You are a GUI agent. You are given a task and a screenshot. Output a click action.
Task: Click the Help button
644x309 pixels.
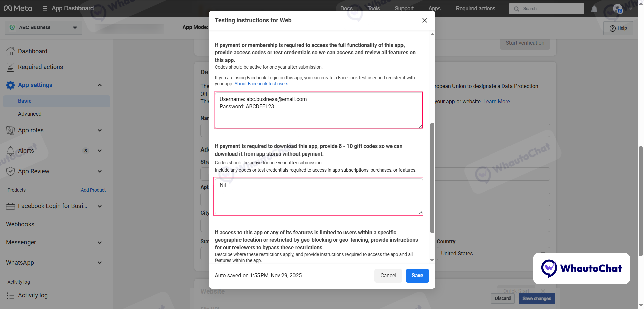click(618, 28)
